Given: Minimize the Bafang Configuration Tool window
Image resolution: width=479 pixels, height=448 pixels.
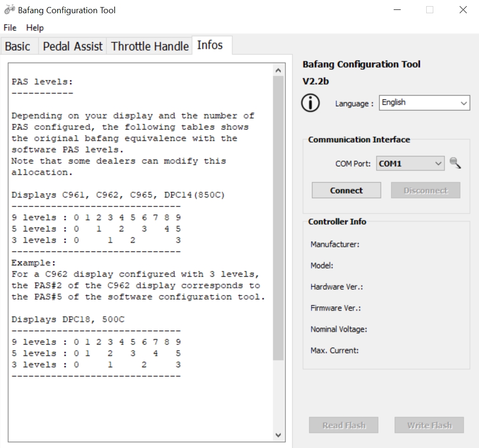Looking at the screenshot, I should pos(398,10).
